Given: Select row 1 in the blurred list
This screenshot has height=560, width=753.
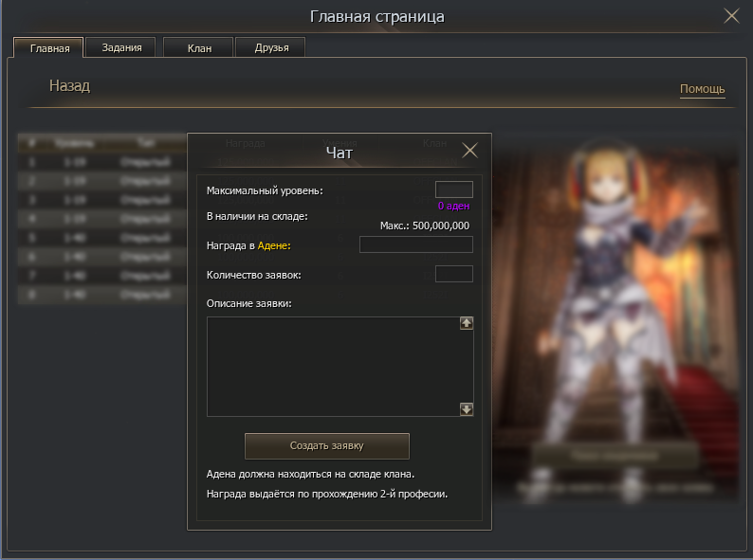Looking at the screenshot, I should [x=101, y=162].
